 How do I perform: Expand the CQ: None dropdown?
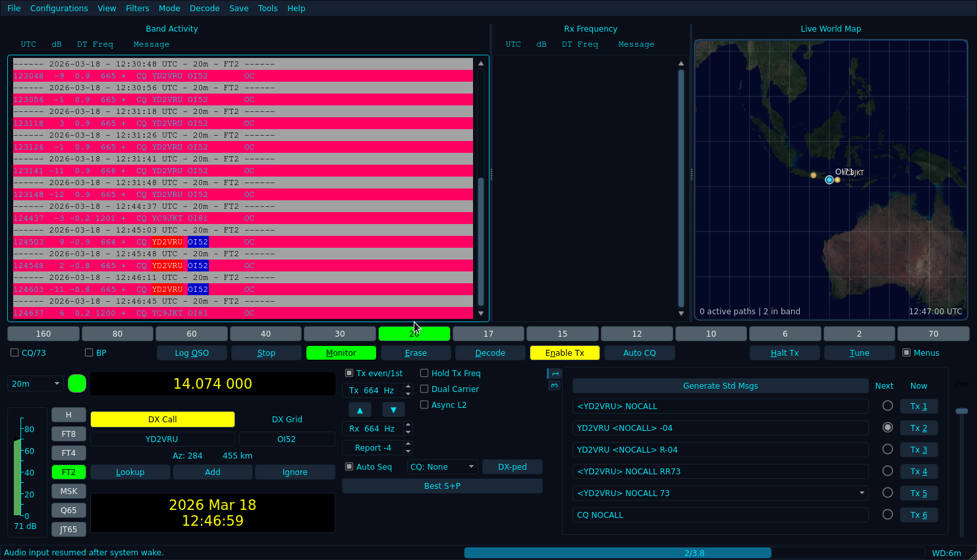tap(441, 467)
